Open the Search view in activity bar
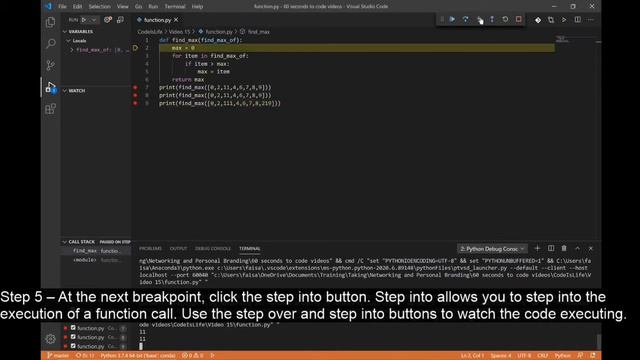This screenshot has width=640, height=360. [x=51, y=43]
